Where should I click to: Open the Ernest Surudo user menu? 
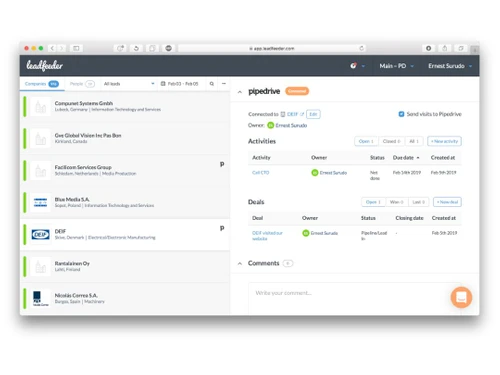click(450, 66)
